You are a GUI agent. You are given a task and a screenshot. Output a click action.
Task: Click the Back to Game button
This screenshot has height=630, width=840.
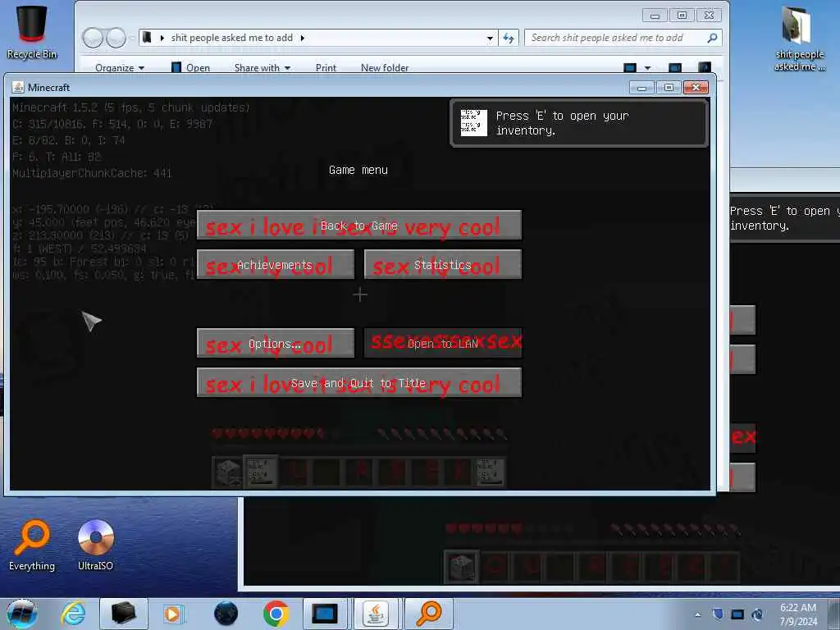(359, 226)
